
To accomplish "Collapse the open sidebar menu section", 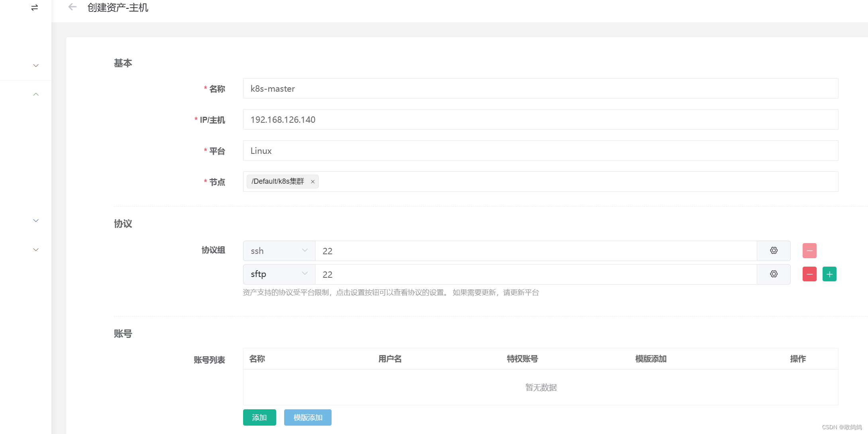I will (x=36, y=94).
